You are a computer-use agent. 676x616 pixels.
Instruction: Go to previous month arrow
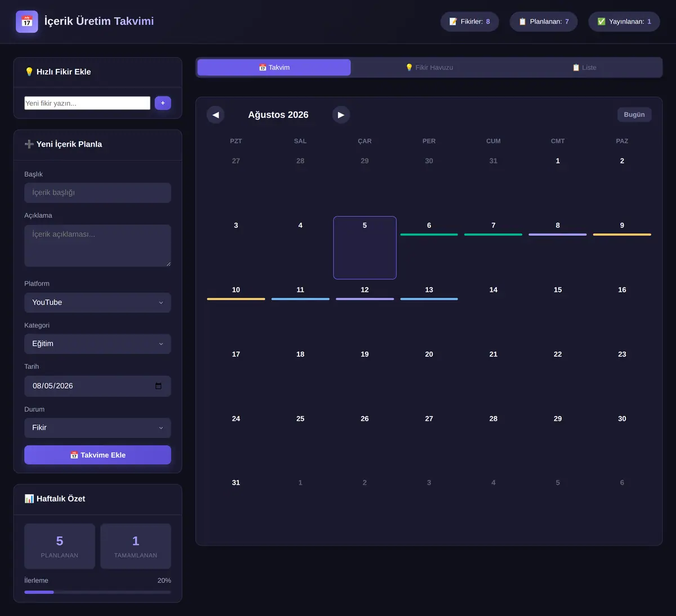[216, 114]
